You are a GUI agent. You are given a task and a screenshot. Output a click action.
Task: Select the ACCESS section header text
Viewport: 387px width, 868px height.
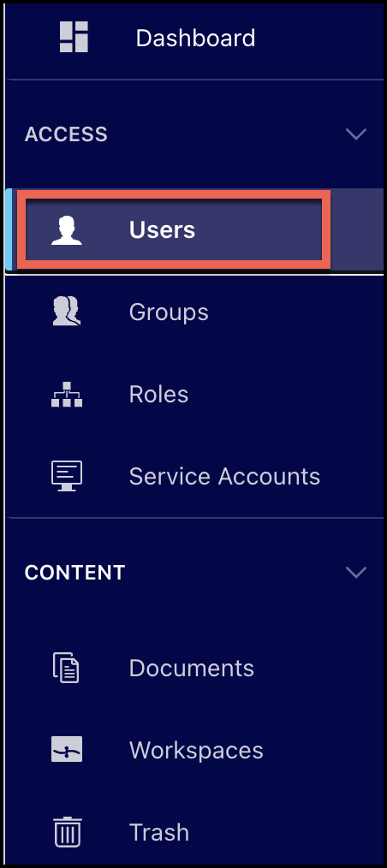66,134
